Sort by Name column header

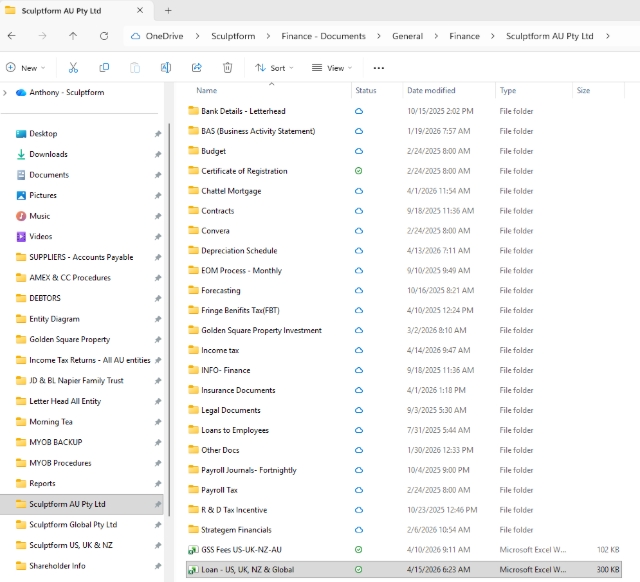click(x=207, y=90)
